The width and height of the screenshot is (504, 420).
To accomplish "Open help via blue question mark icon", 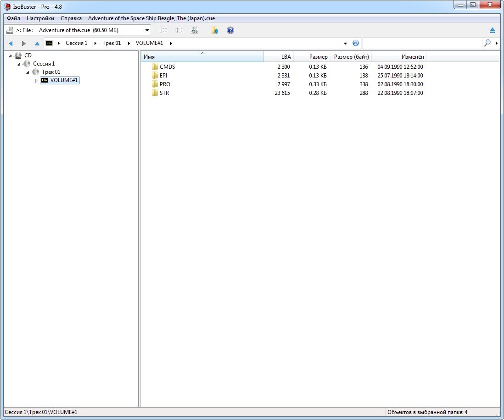I will 230,30.
